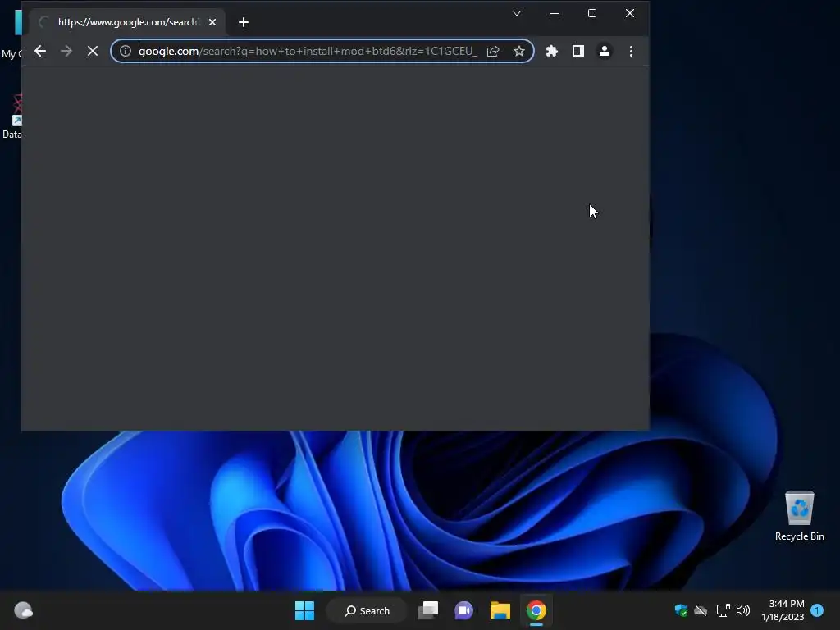Click the OneDrive cloud tray icon
Viewport: 840px width, 630px height.
pos(701,610)
